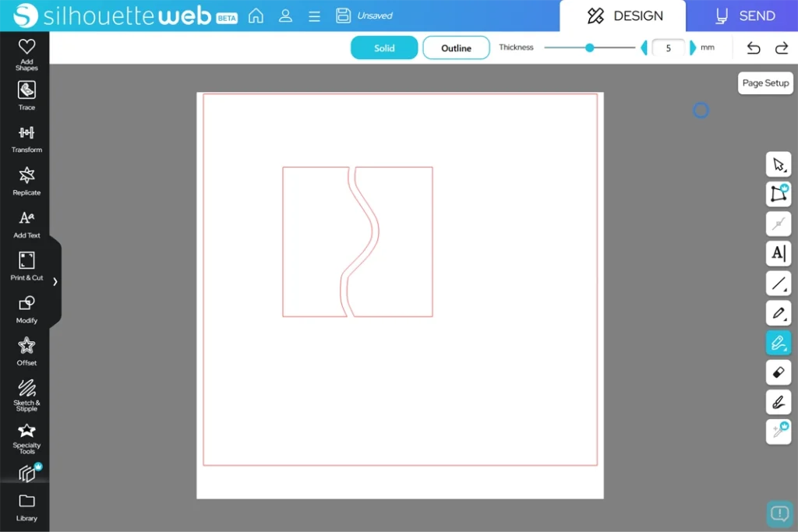This screenshot has width=798, height=532.
Task: Open the Library folder
Action: pos(26,505)
